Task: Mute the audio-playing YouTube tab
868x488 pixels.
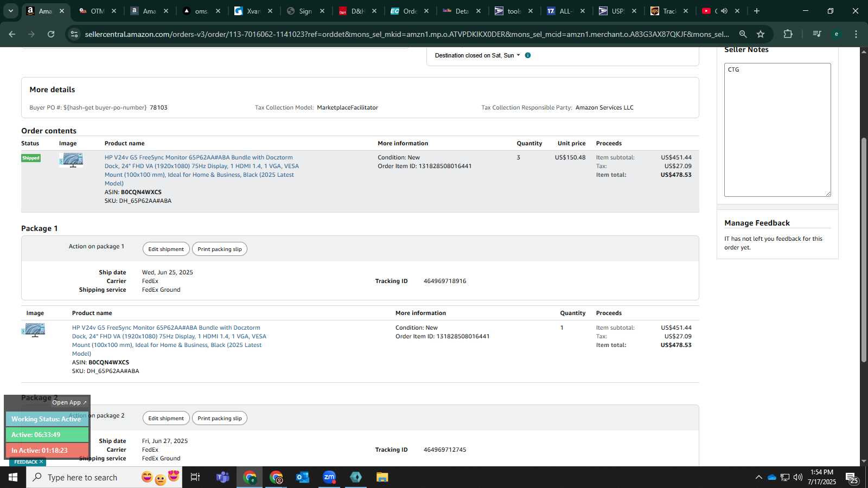Action: pos(724,11)
